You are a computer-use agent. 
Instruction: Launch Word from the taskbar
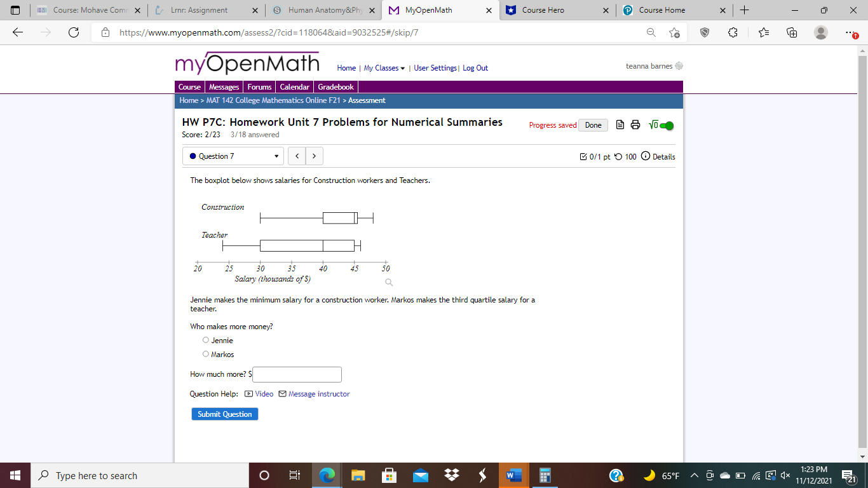point(513,475)
